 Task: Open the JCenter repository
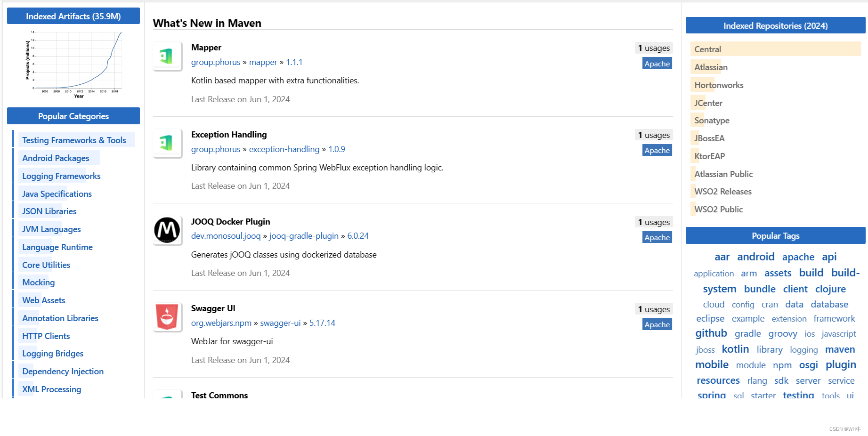(x=708, y=103)
